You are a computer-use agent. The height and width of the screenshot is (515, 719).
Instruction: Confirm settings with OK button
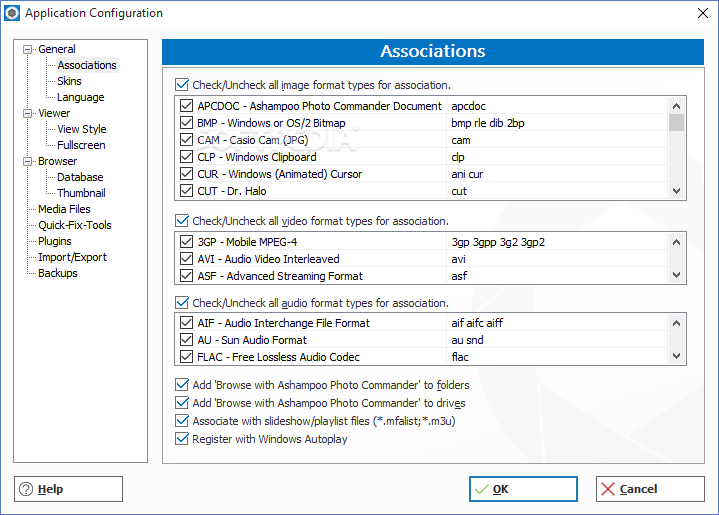[x=523, y=489]
